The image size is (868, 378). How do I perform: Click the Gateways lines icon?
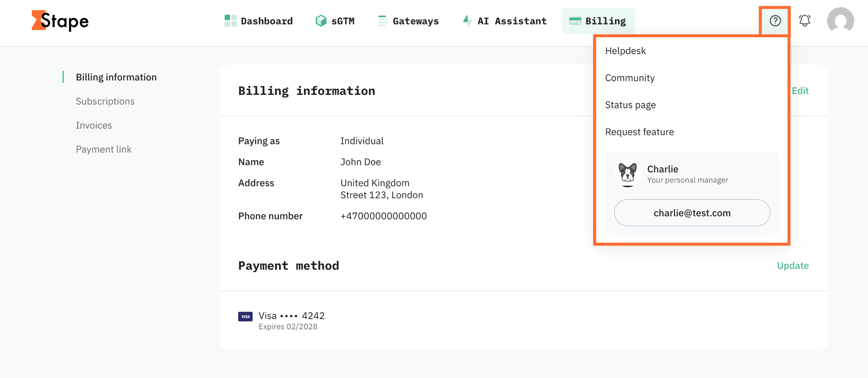[383, 21]
